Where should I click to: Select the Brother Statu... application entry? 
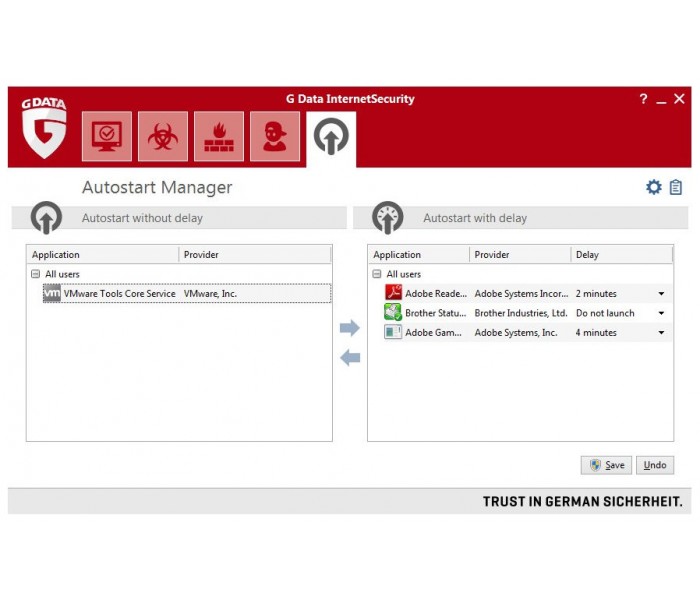coord(435,313)
